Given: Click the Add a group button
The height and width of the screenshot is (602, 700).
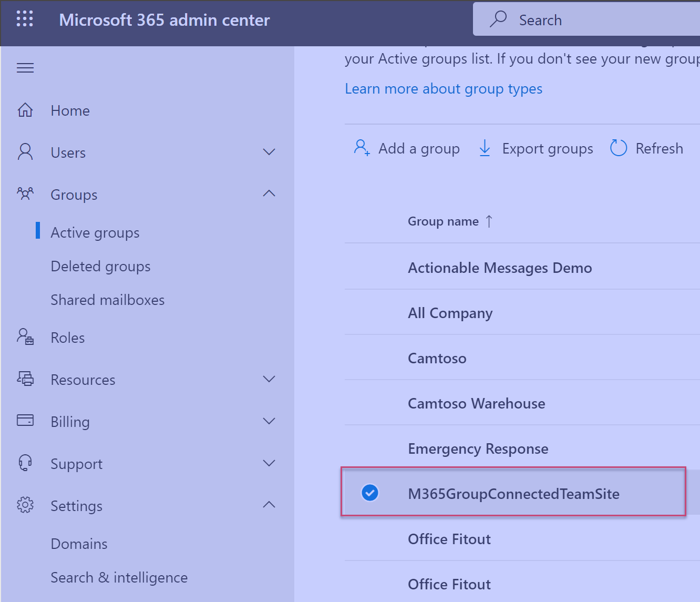Looking at the screenshot, I should pos(407,149).
